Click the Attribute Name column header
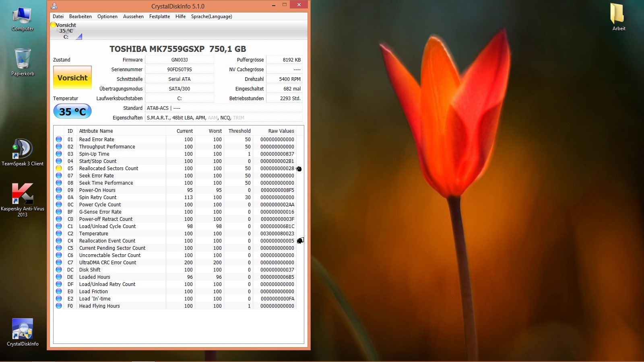 click(121, 131)
